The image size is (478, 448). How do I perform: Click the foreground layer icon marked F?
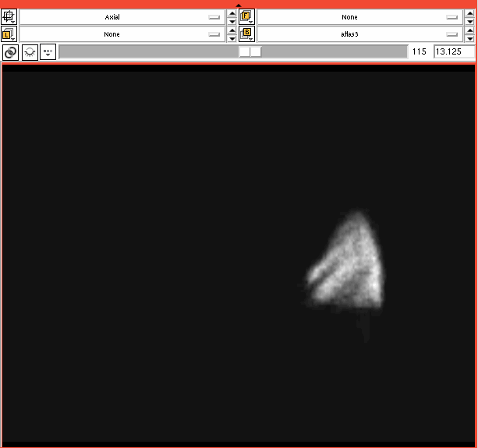(247, 16)
